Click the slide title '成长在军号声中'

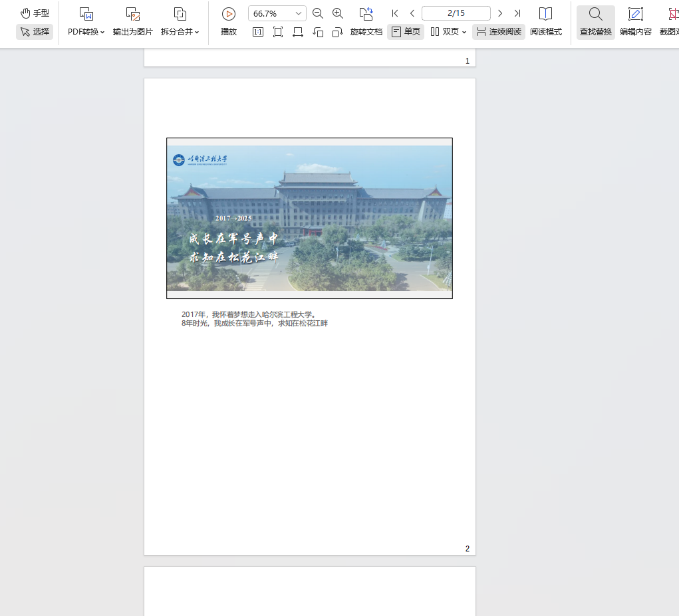tap(233, 239)
